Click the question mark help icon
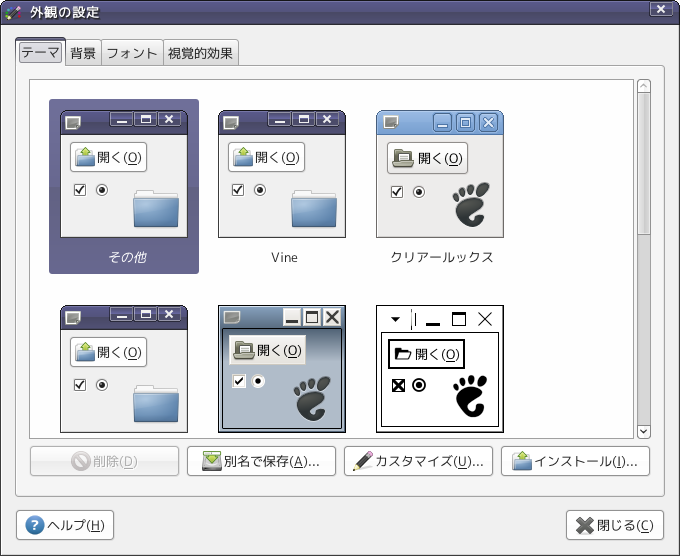 35,525
